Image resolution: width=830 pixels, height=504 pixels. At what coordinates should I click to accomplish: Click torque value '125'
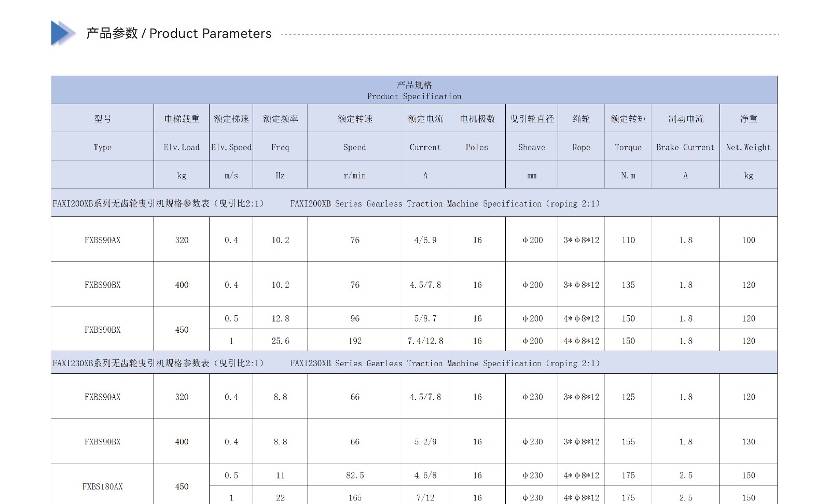[x=628, y=397]
